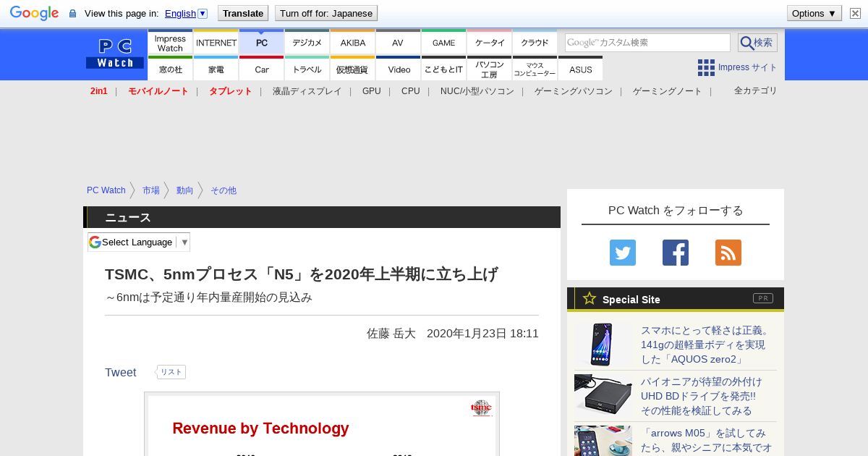868x456 pixels.
Task: Read the AQUOS zero2 article link
Action: [706, 345]
